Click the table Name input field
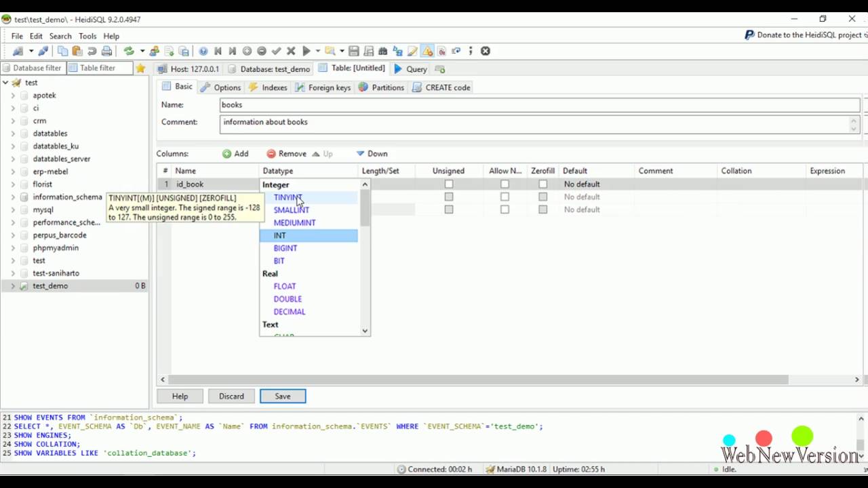 tap(540, 105)
